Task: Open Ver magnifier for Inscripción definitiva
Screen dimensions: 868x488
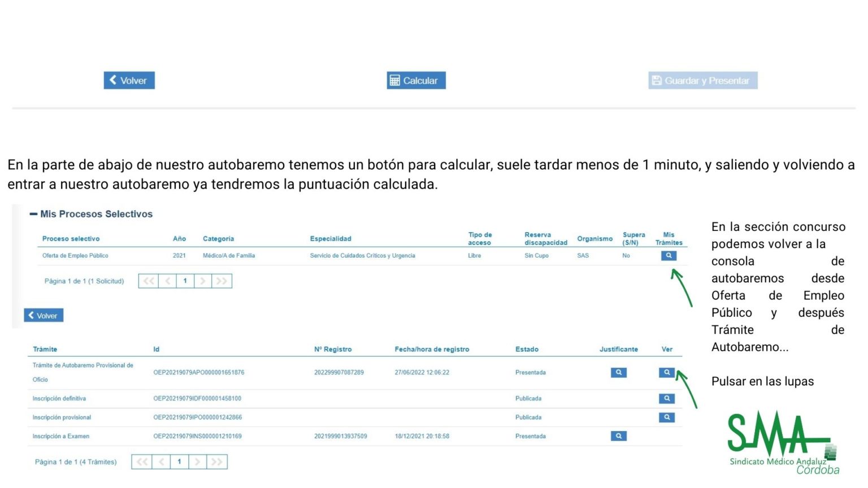Action: click(x=666, y=398)
